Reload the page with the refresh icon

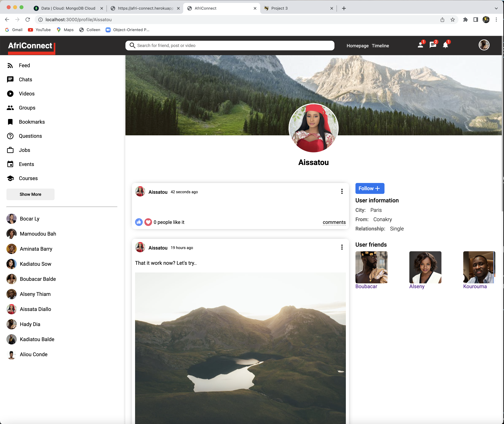[x=28, y=19]
